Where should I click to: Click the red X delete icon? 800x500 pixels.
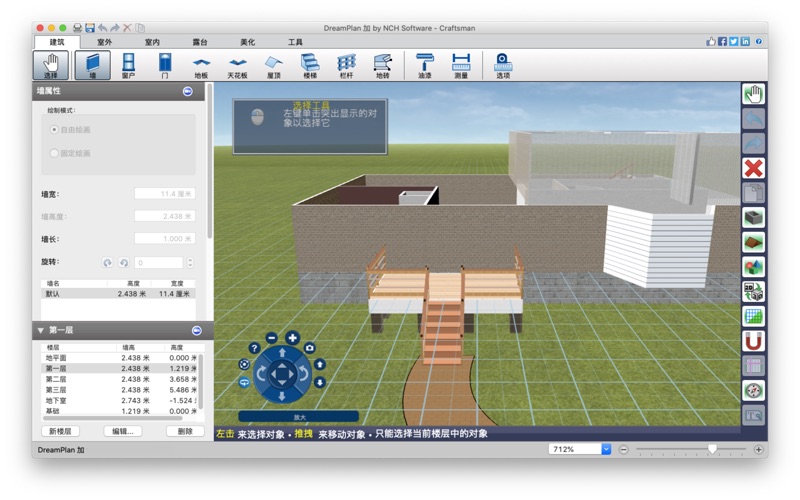[x=753, y=168]
